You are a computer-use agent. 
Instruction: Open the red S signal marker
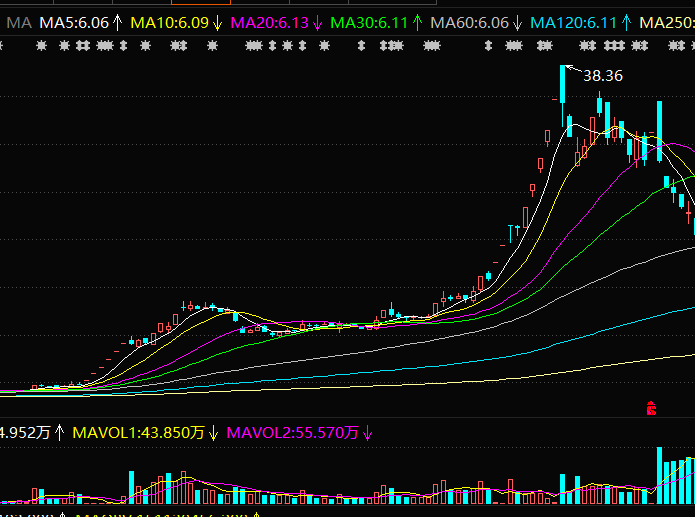[x=651, y=408]
